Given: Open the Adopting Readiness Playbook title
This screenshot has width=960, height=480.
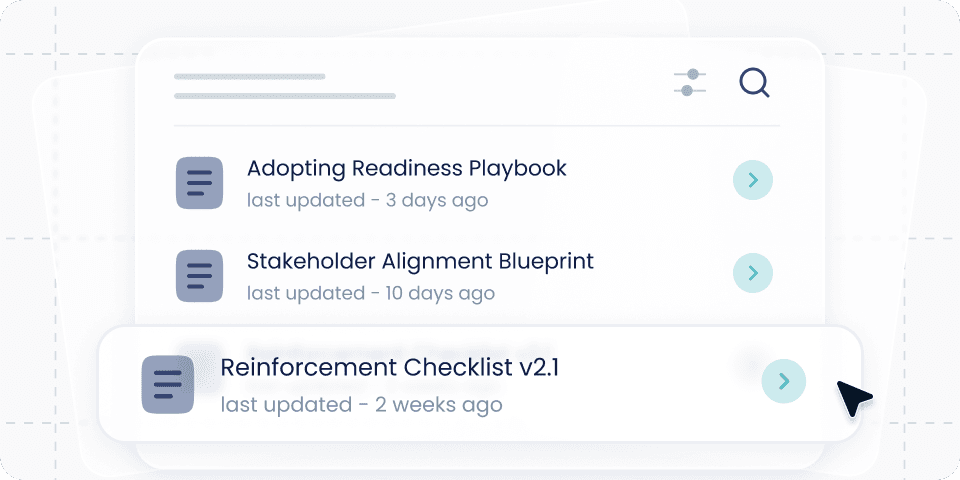Looking at the screenshot, I should pos(406,168).
